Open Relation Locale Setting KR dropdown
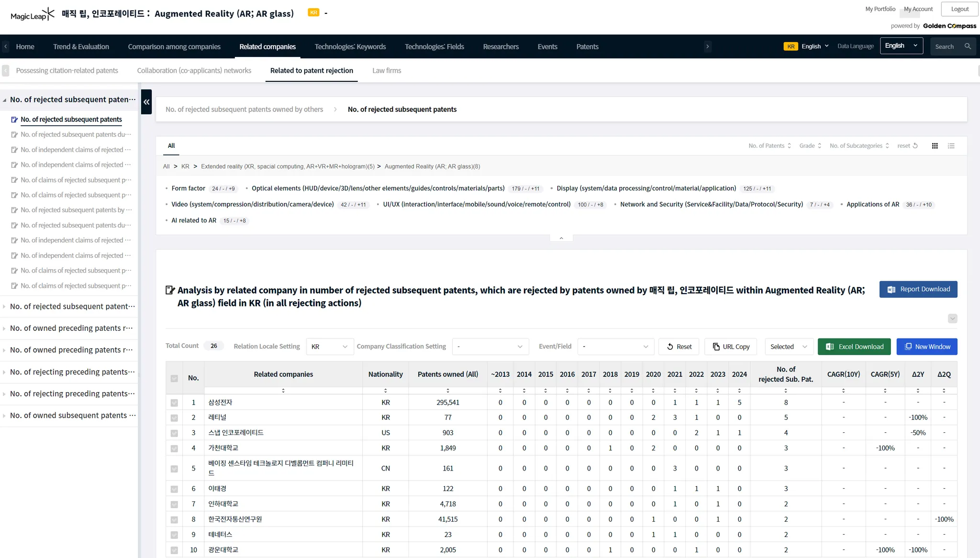The height and width of the screenshot is (558, 980). pyautogui.click(x=330, y=347)
